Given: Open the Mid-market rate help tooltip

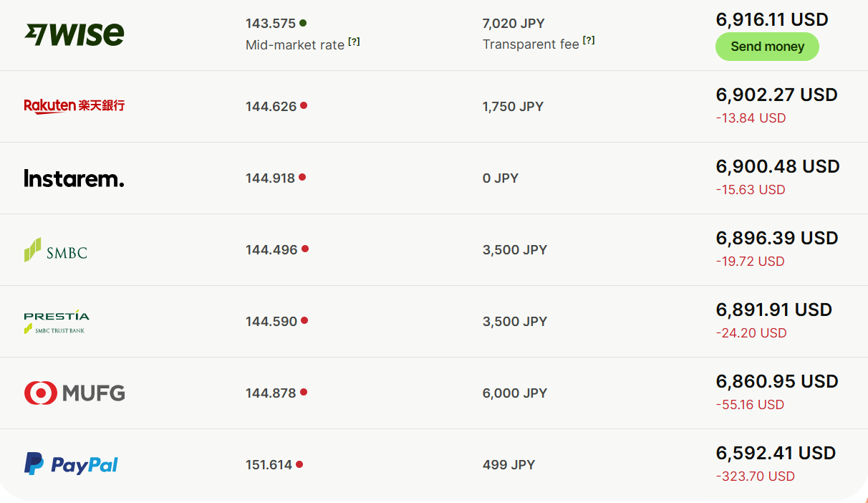Looking at the screenshot, I should point(354,42).
